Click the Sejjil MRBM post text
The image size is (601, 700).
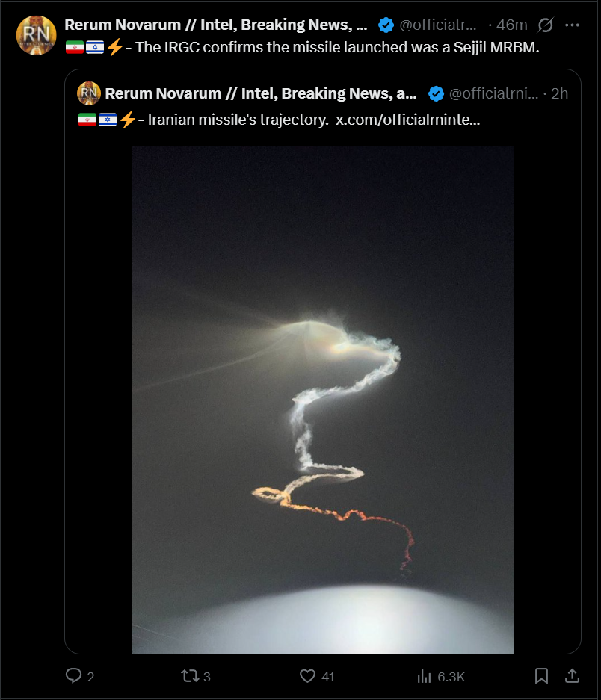pyautogui.click(x=337, y=47)
